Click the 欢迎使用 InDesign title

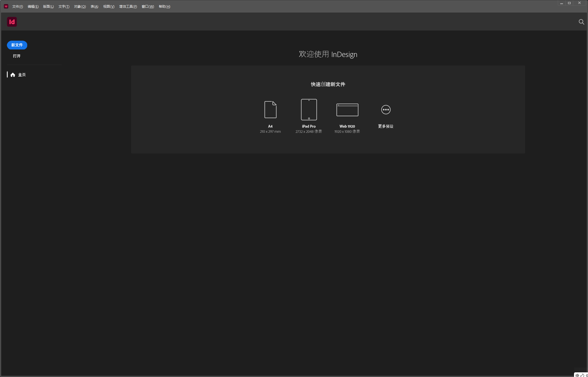[x=328, y=54]
